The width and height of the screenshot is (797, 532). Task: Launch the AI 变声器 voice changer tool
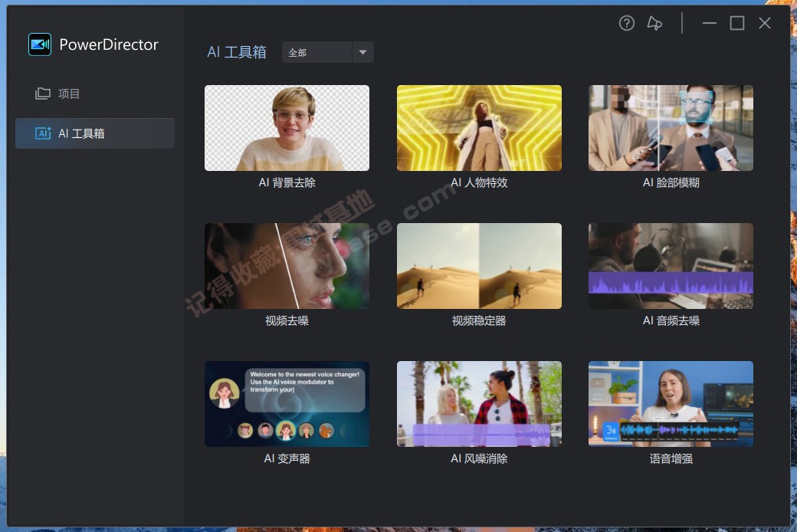click(x=287, y=404)
